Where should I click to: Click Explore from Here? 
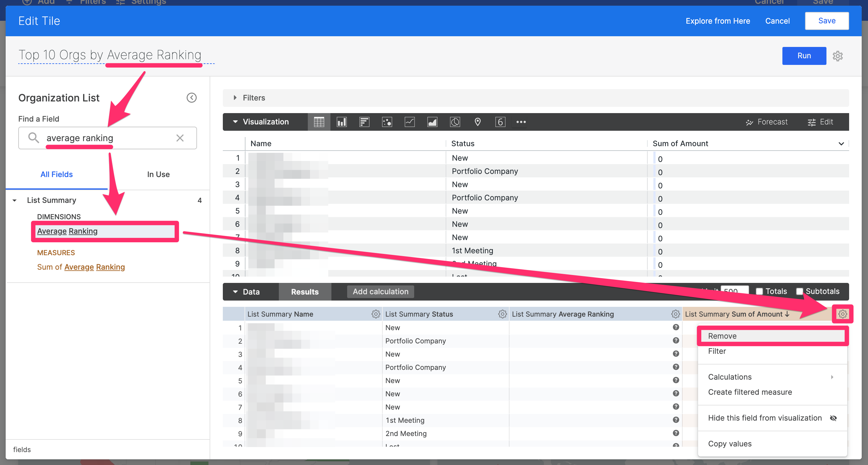pos(718,20)
